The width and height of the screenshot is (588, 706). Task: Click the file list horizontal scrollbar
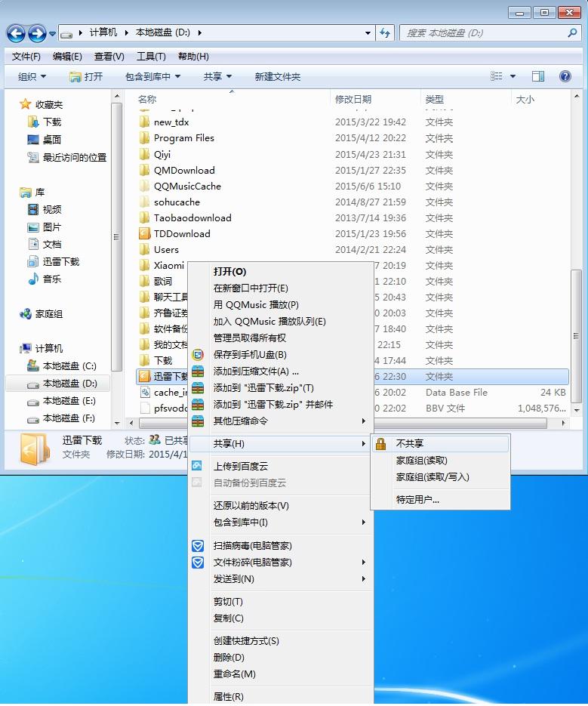(x=343, y=424)
